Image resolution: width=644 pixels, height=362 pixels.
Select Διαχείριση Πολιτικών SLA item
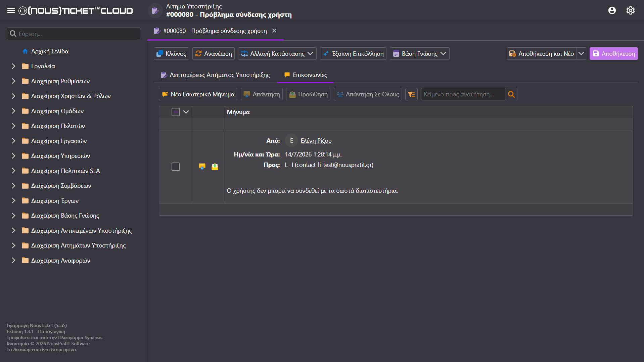(65, 171)
